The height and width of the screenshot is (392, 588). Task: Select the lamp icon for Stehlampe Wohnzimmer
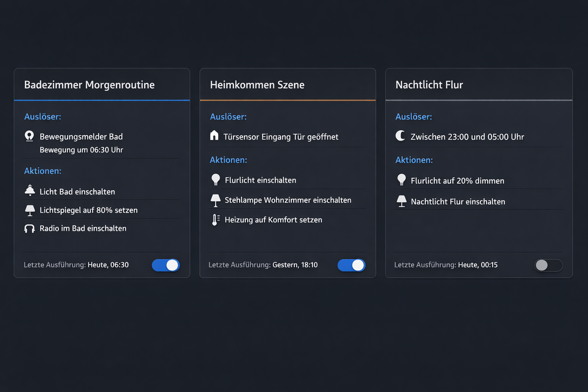(x=215, y=199)
